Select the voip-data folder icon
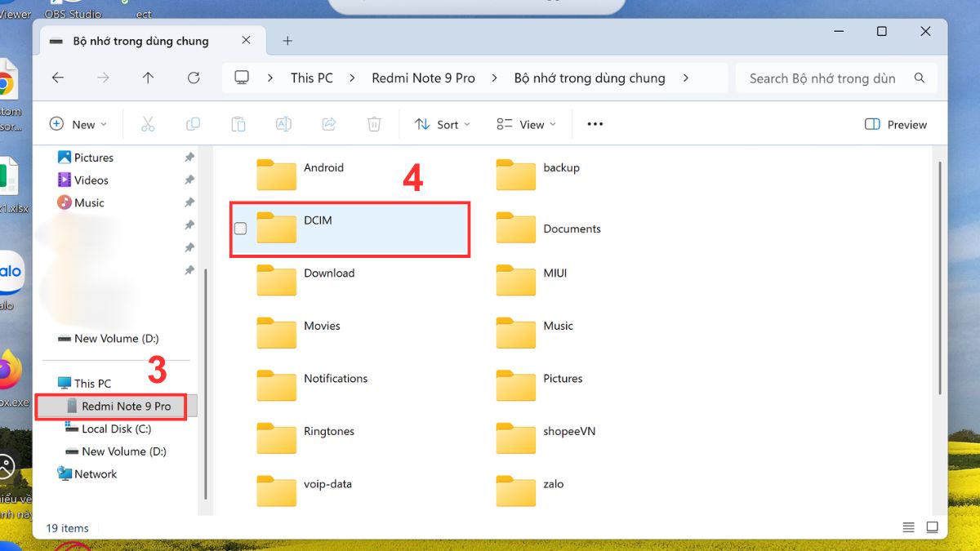The image size is (980, 551). tap(276, 491)
